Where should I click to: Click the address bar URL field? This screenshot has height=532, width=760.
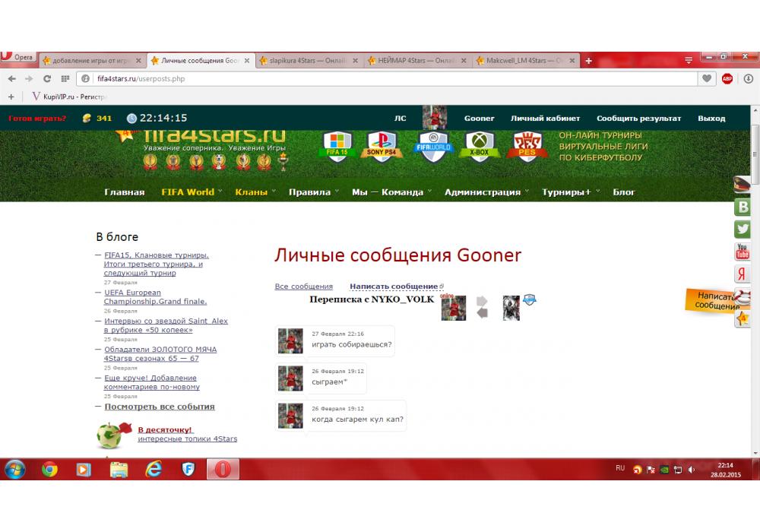point(388,78)
